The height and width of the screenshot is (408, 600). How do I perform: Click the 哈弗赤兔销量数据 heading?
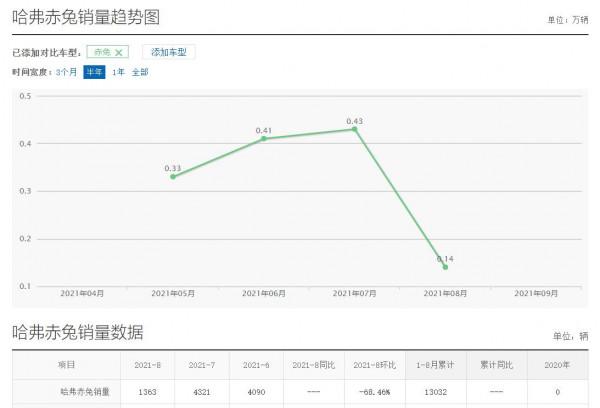(x=78, y=332)
